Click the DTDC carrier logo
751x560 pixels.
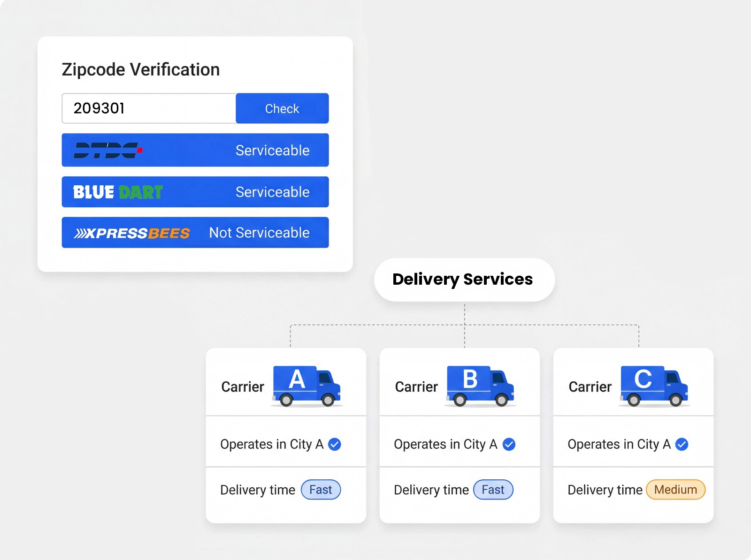coord(108,150)
